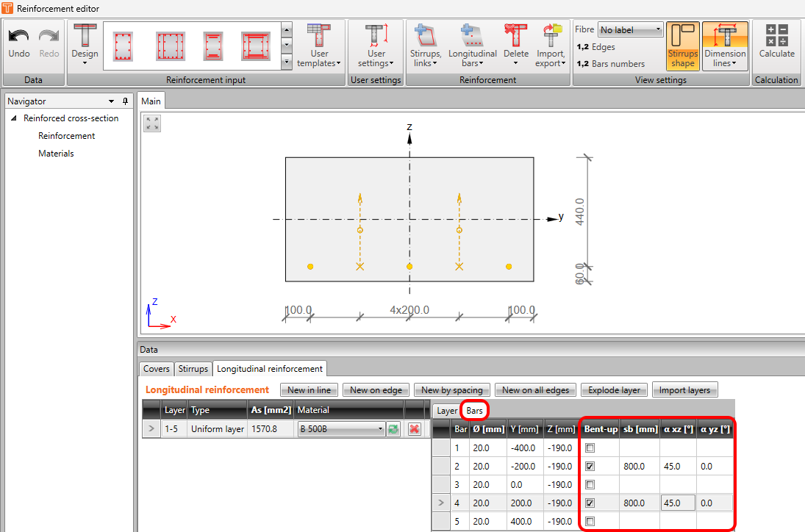Switch to the Bars sub-tab
This screenshot has height=532, width=805.
tap(474, 411)
